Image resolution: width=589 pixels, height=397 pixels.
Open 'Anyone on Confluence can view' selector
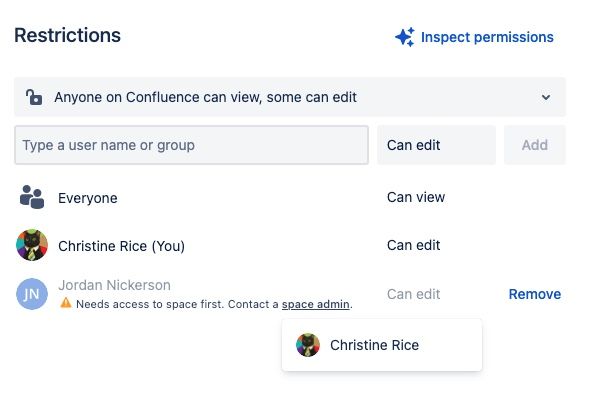click(x=290, y=97)
